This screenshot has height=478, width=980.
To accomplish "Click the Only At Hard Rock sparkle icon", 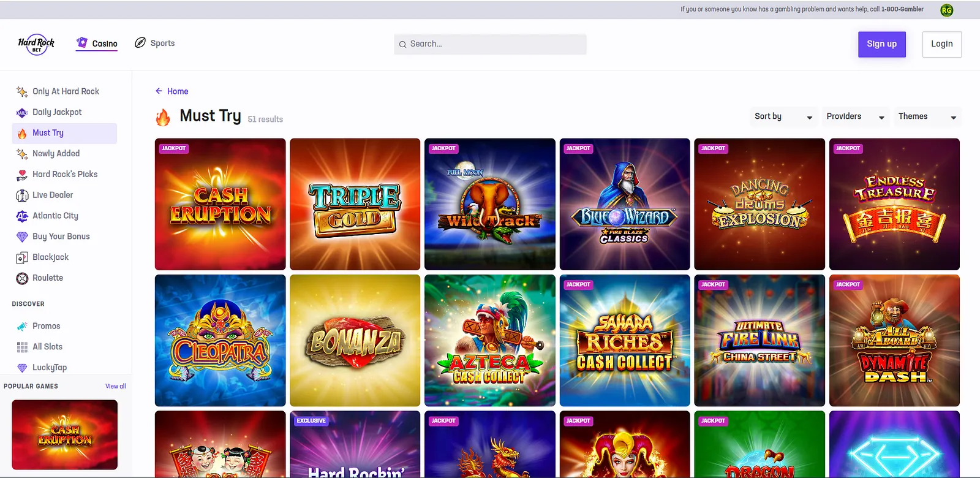I will coord(22,92).
